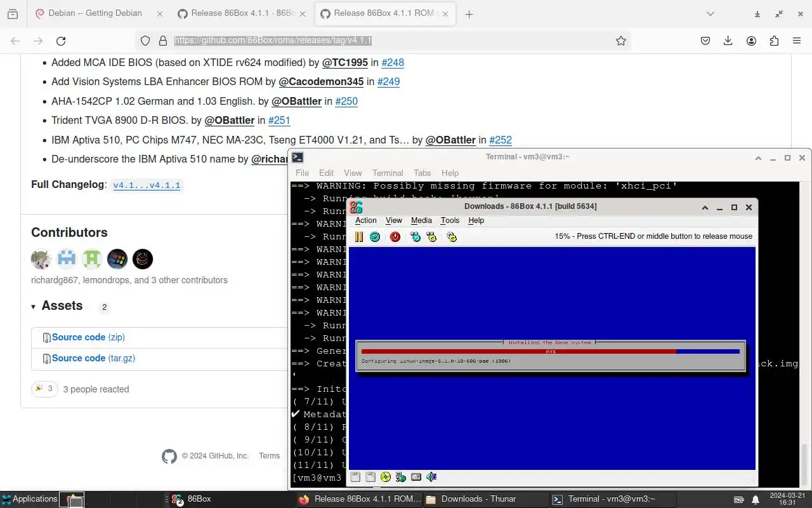Viewport: 812px width, 508px height.
Task: Collapse the Assets section
Action: pos(57,306)
